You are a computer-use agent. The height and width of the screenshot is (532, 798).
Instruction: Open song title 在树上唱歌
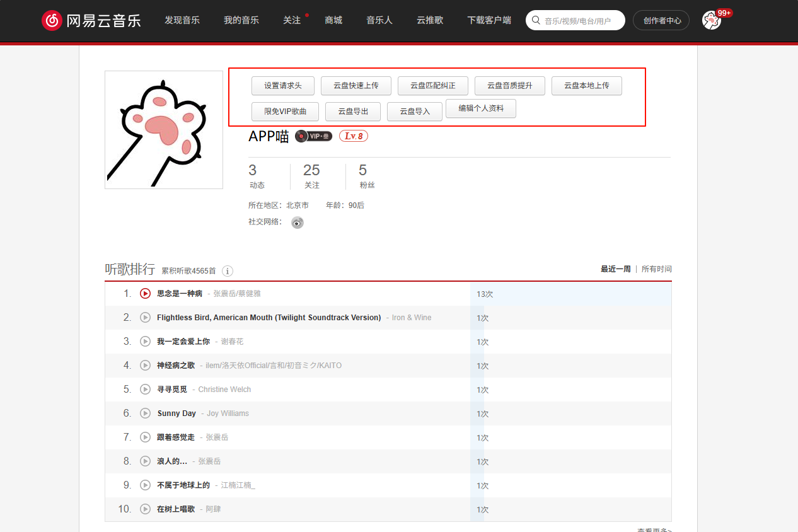click(x=176, y=509)
